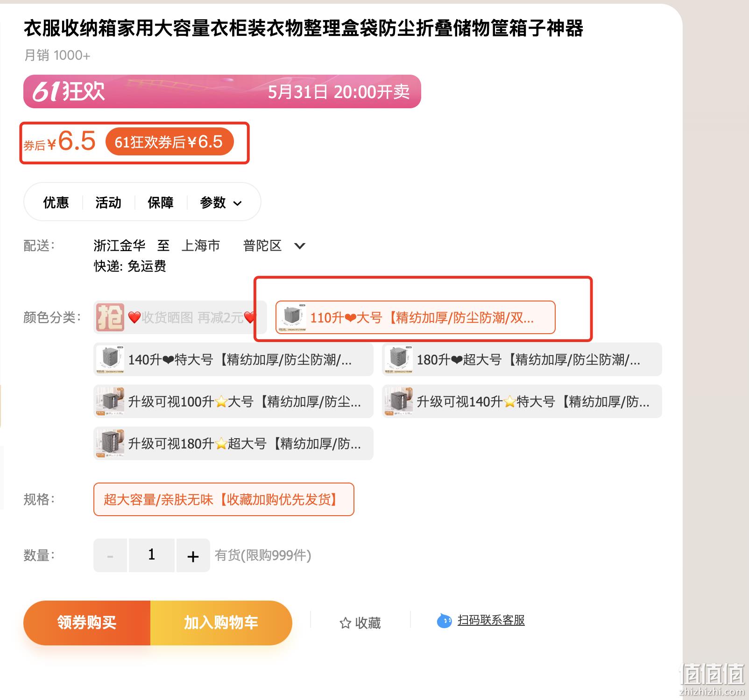Click the 领券购买 button

tap(87, 623)
